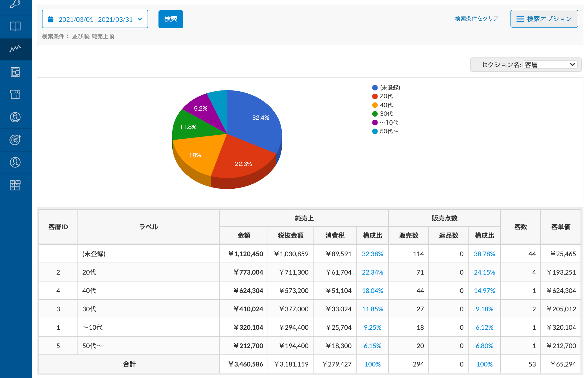
Task: Click the blue 検索 button
Action: point(171,19)
